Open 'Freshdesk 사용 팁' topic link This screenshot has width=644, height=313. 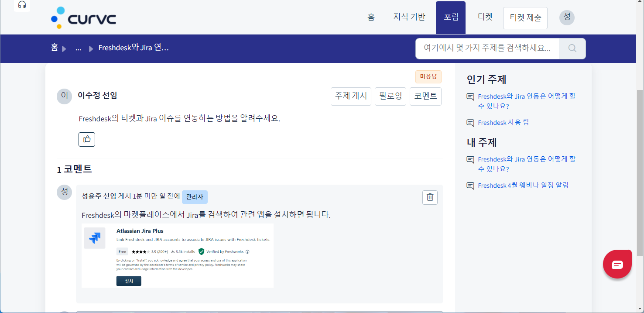pos(503,123)
